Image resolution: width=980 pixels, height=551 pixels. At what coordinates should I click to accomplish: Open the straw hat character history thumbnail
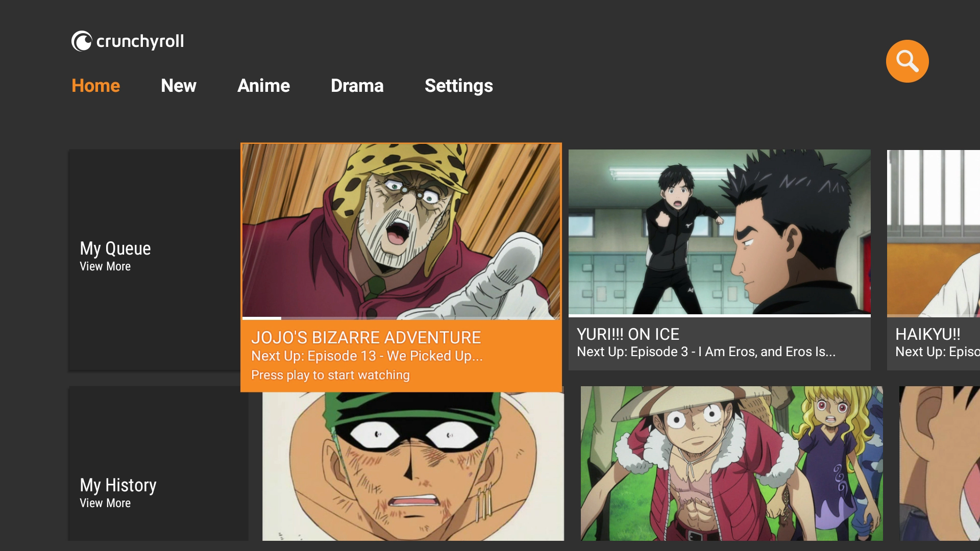pyautogui.click(x=731, y=463)
